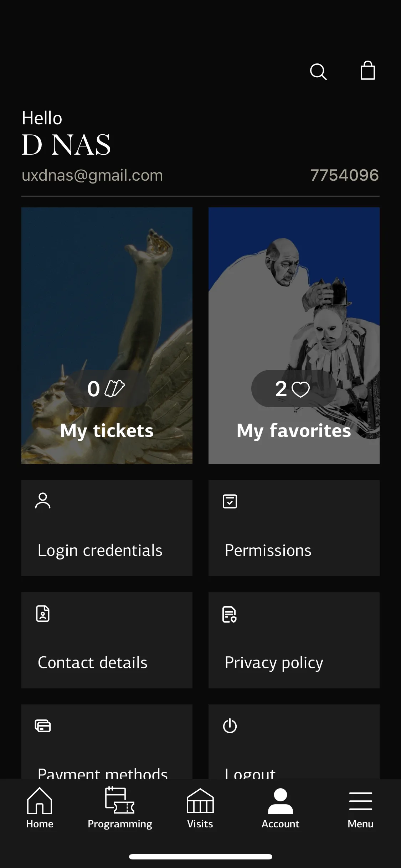Open the shopping bag cart icon

(x=367, y=70)
